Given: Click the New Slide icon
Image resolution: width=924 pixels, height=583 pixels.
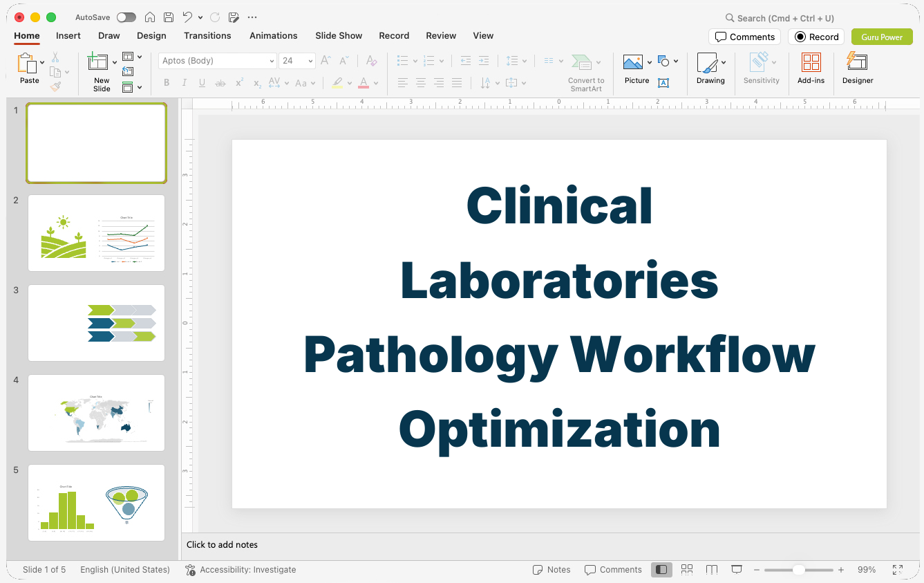Looking at the screenshot, I should [98, 62].
